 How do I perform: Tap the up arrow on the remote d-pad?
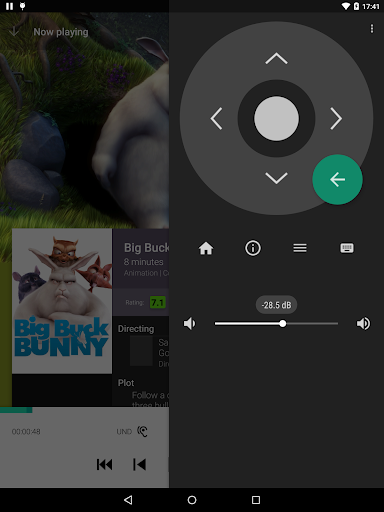click(x=276, y=58)
